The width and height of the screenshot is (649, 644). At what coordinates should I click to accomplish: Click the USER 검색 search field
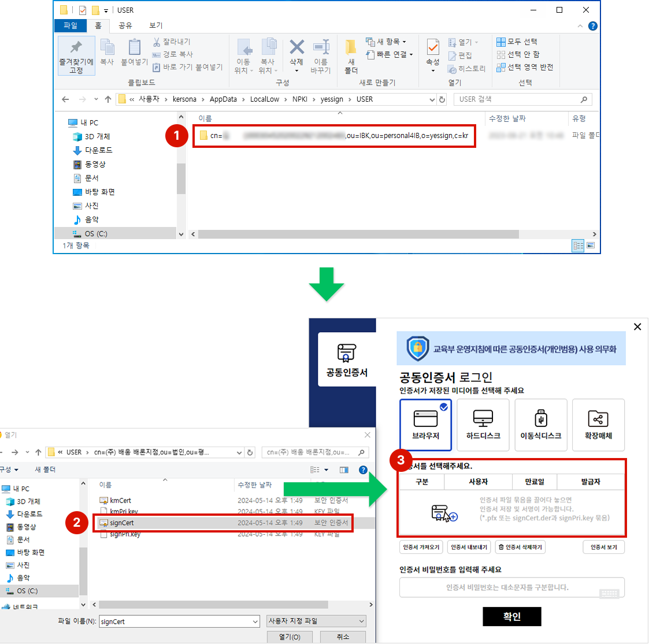click(x=523, y=99)
